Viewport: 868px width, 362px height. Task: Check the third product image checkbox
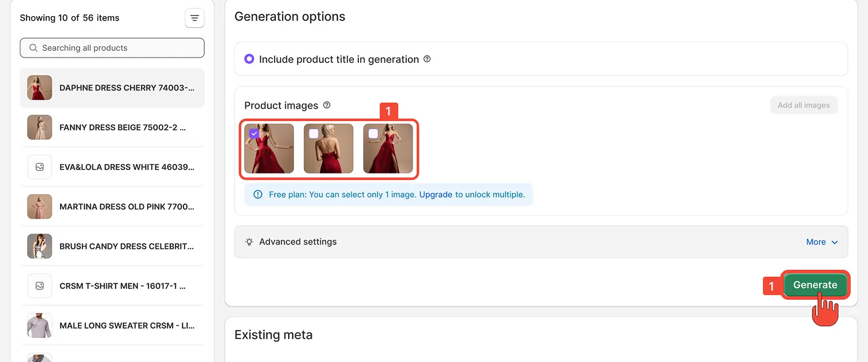(373, 133)
